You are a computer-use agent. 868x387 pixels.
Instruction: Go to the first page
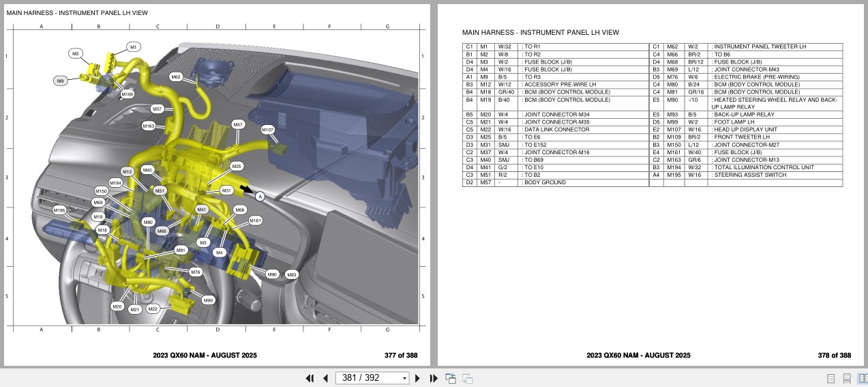click(310, 378)
